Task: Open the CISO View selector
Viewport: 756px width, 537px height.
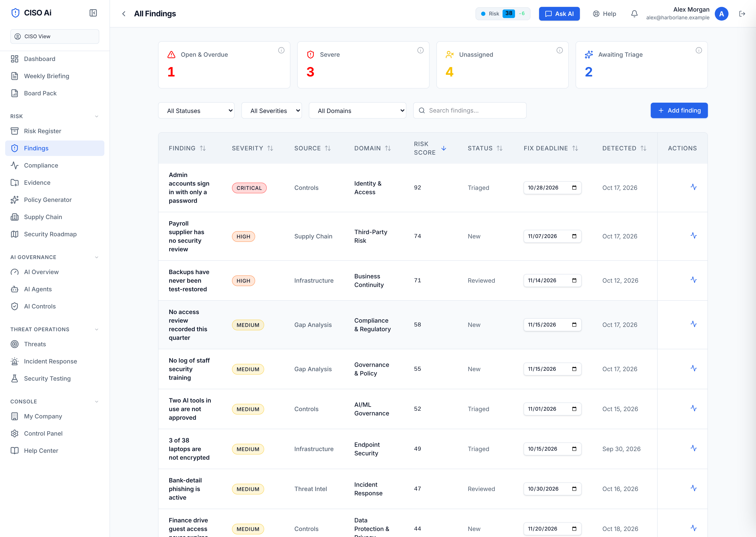Action: click(x=55, y=36)
